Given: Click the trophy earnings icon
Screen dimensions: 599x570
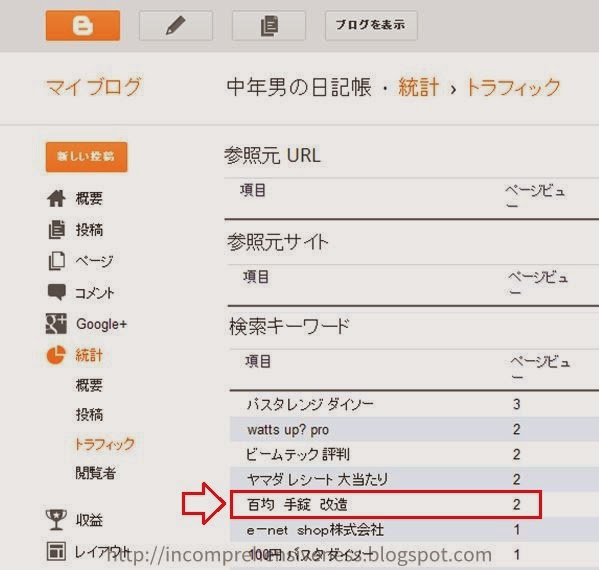Looking at the screenshot, I should (x=56, y=520).
